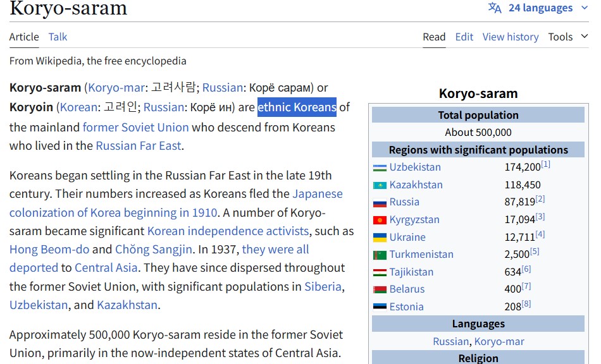The image size is (601, 364).
Task: Follow the Russian link before Корё сарам
Action: pos(222,88)
